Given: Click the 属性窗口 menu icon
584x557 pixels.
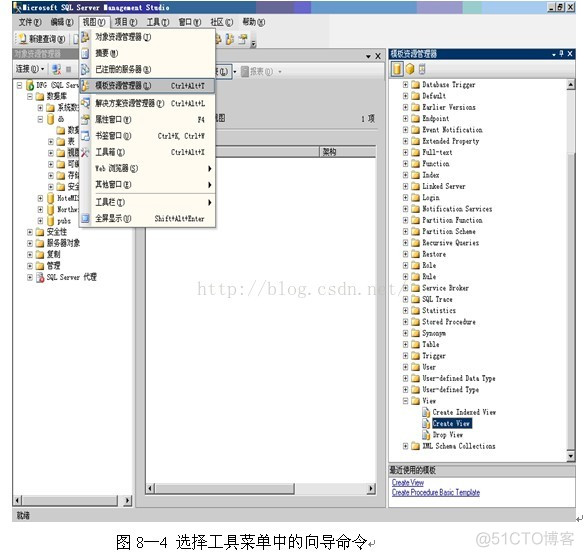Looking at the screenshot, I should click(x=85, y=119).
